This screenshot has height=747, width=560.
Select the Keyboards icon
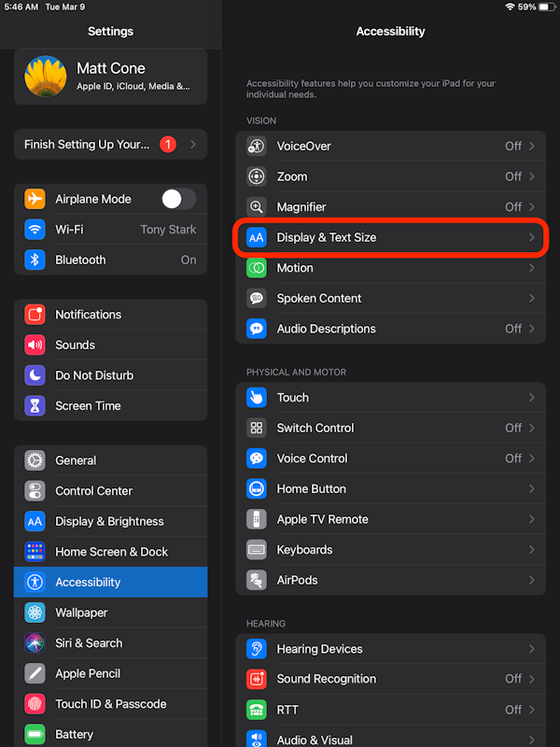point(255,550)
